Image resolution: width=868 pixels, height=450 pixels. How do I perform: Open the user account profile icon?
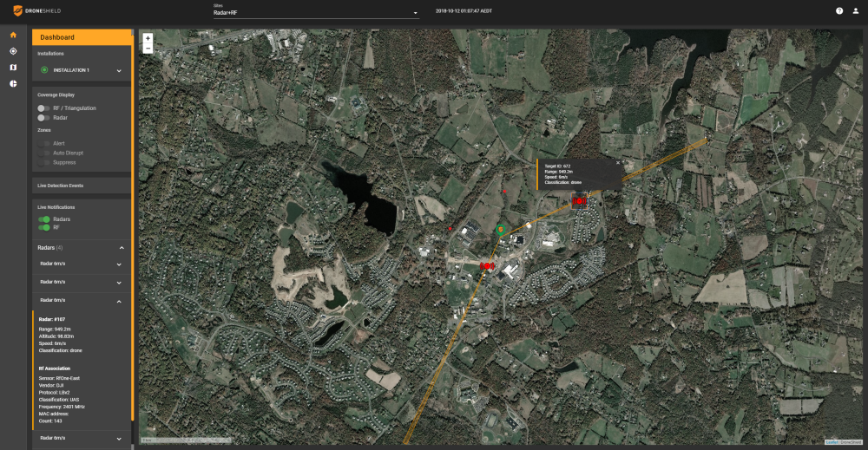(x=855, y=11)
